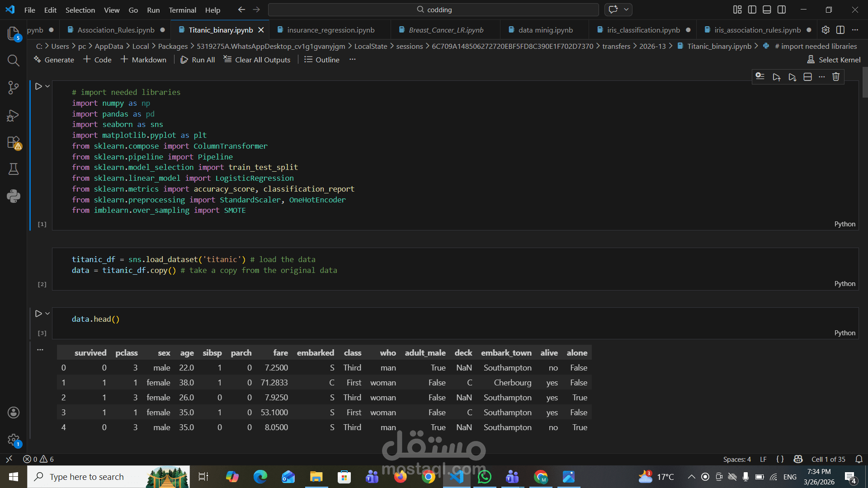Open the Terminal menu
868x488 pixels.
182,10
